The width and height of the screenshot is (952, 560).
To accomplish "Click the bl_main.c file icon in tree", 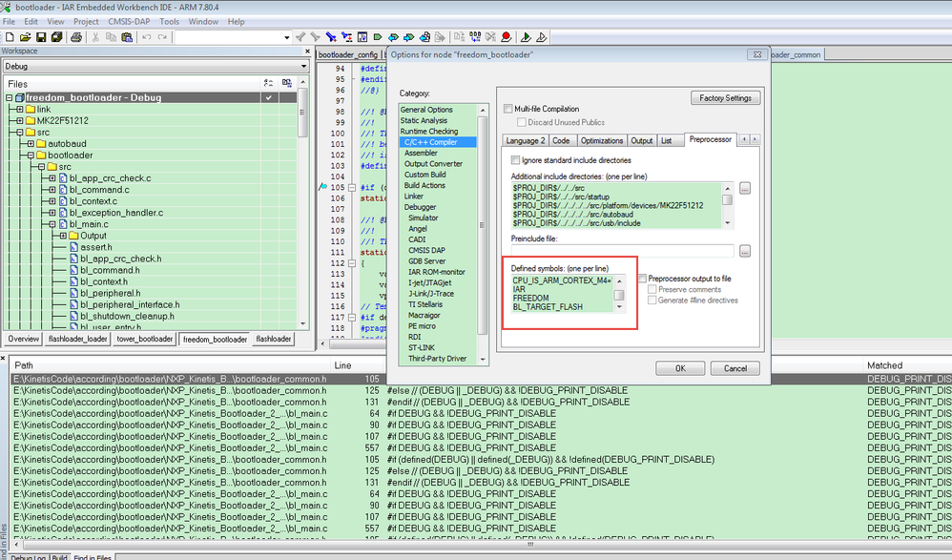I will click(x=63, y=224).
